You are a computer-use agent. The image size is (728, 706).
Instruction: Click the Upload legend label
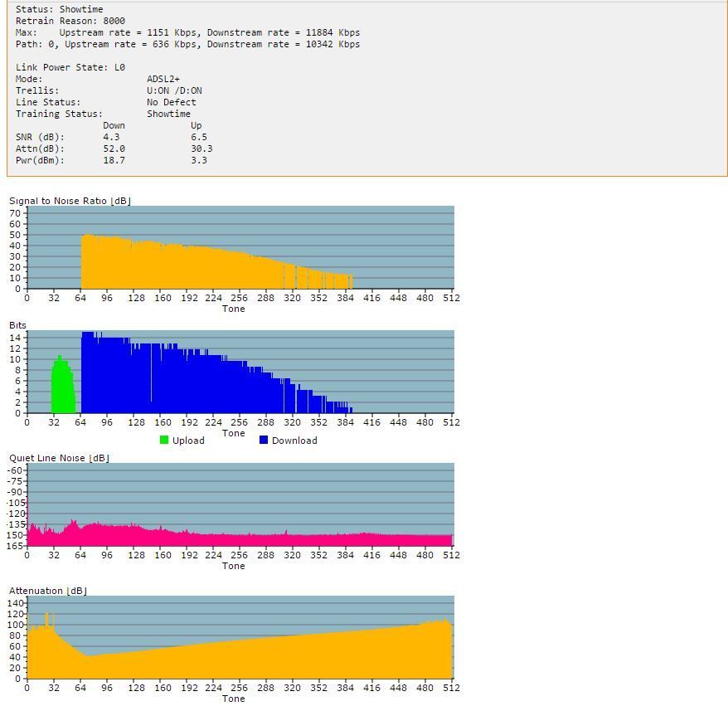tap(188, 441)
